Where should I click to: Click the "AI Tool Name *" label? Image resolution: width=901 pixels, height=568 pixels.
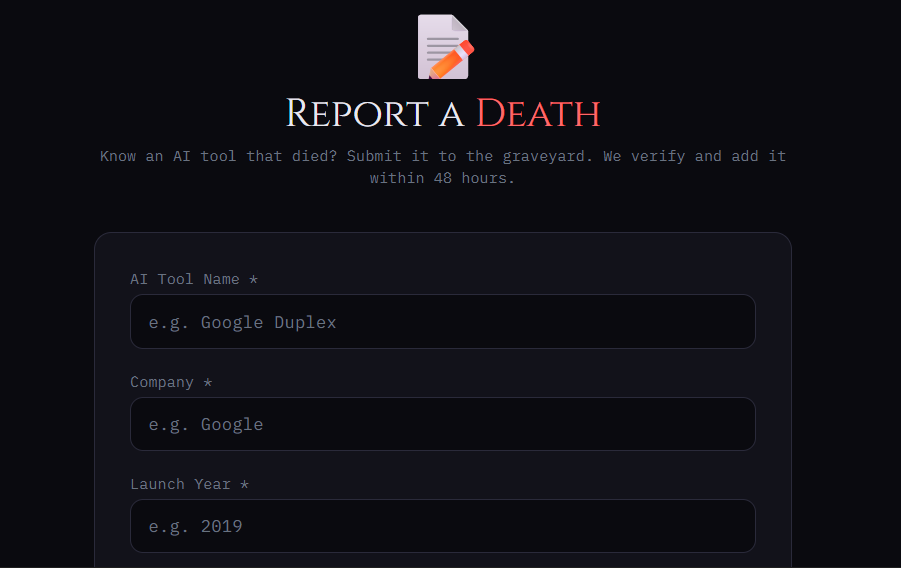(194, 279)
